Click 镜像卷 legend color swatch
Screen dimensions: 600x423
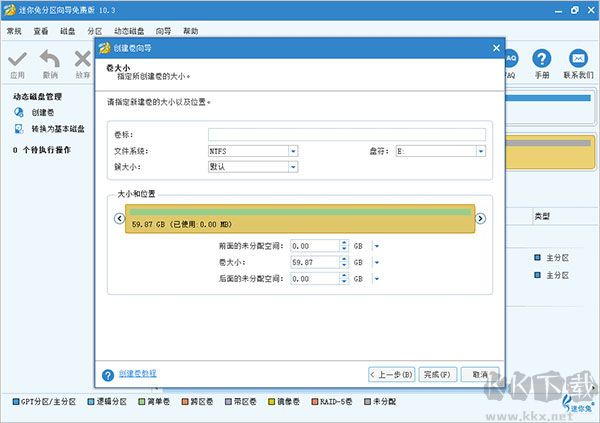tap(271, 402)
